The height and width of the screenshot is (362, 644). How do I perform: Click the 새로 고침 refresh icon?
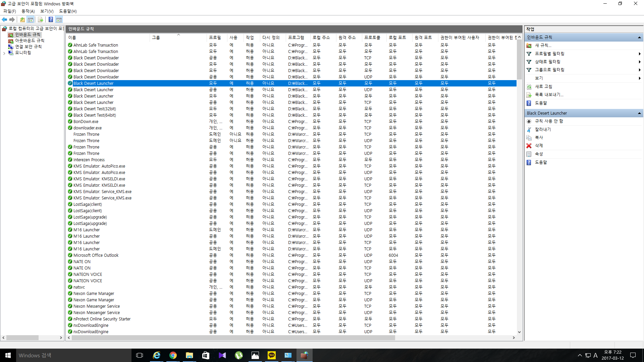tap(529, 86)
